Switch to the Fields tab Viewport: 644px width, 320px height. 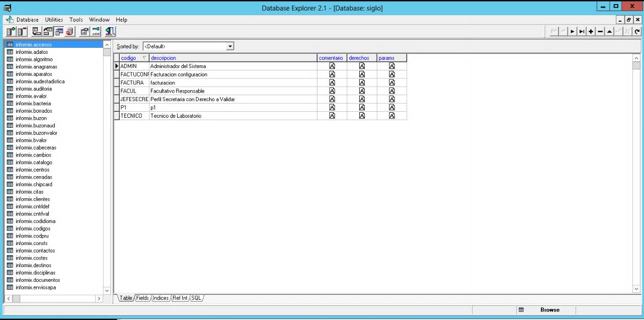tap(142, 298)
